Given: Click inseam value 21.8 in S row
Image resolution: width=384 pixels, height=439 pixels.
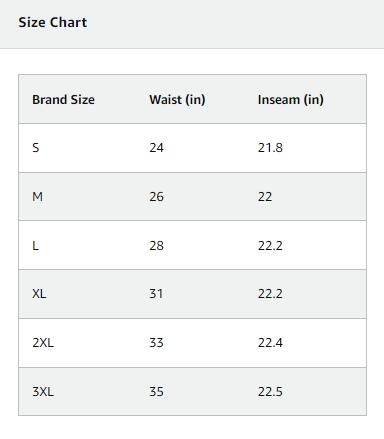Looking at the screenshot, I should [270, 147].
